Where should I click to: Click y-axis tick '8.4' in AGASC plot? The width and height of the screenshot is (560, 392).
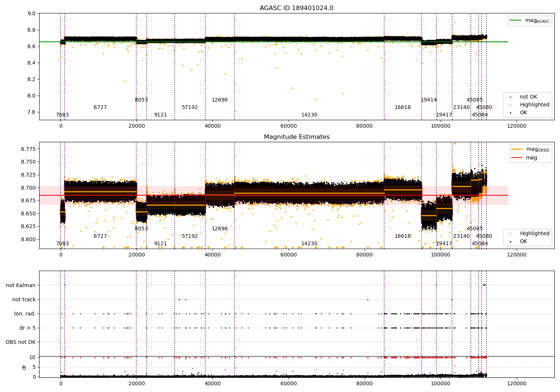pyautogui.click(x=32, y=63)
